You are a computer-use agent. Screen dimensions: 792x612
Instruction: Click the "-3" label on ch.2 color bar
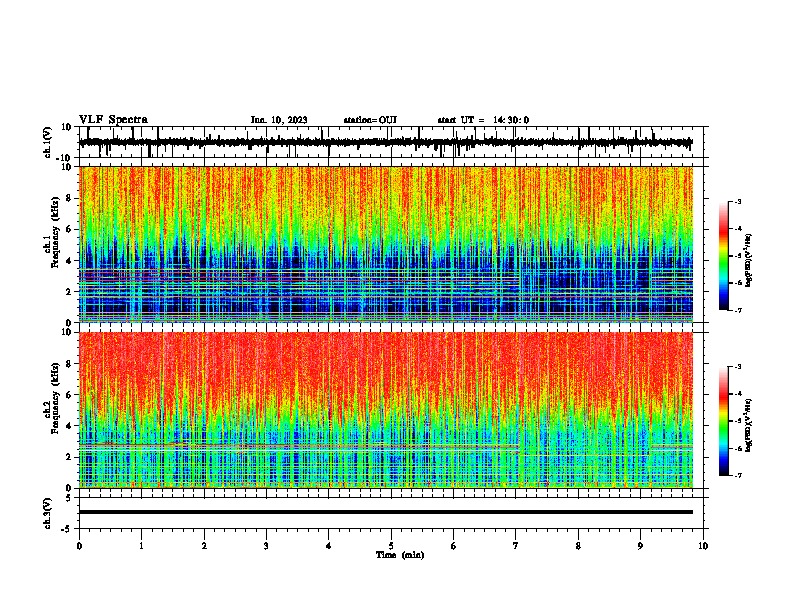click(x=737, y=367)
